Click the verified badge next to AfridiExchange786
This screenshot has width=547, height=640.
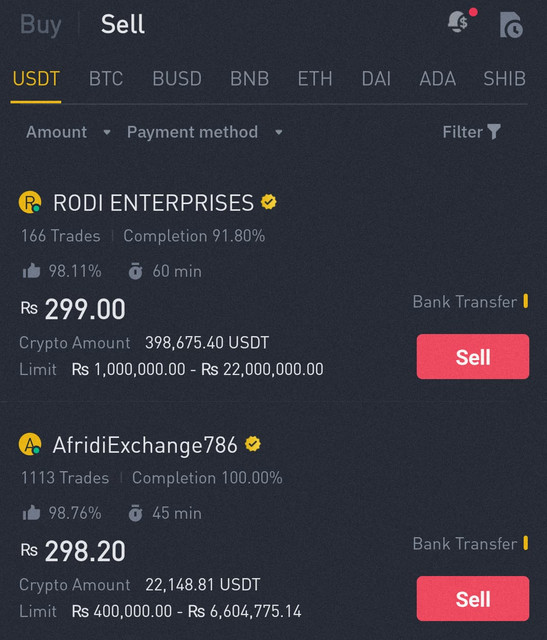click(x=253, y=444)
